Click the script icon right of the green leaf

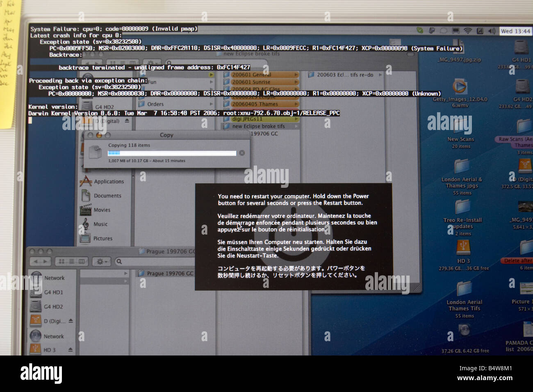[432, 30]
